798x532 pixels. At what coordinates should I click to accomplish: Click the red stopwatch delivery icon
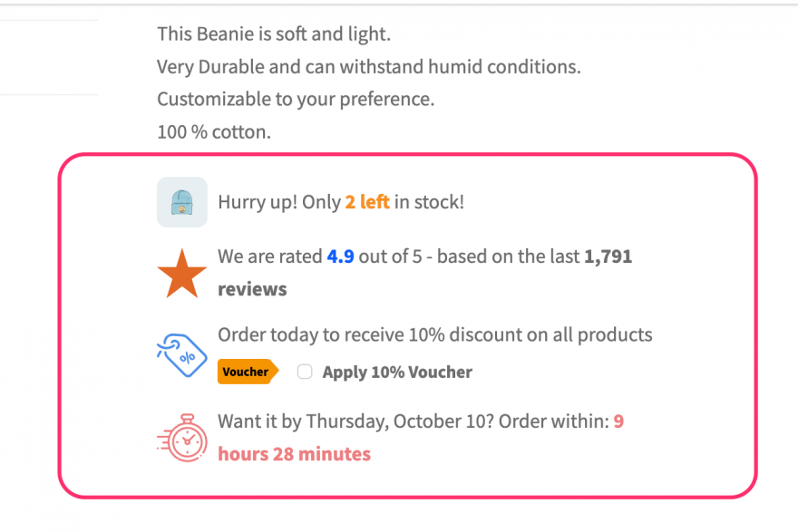tap(181, 438)
